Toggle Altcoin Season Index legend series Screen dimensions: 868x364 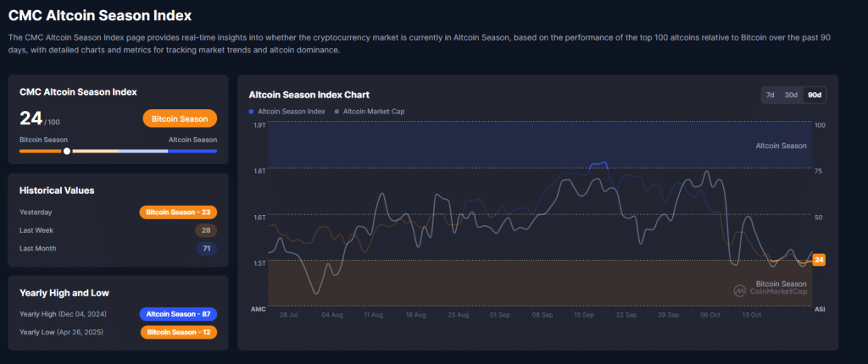coord(287,111)
